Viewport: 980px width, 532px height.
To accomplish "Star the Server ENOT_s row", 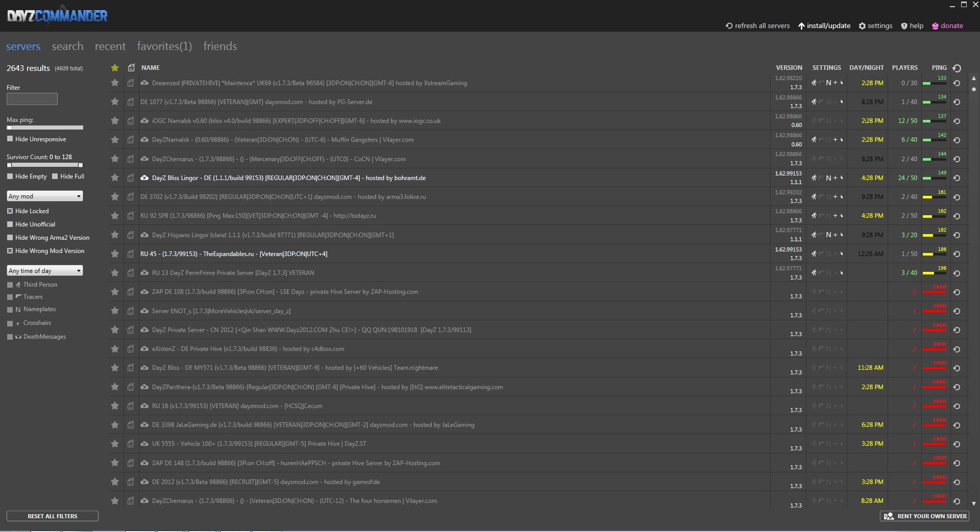I will [x=115, y=311].
